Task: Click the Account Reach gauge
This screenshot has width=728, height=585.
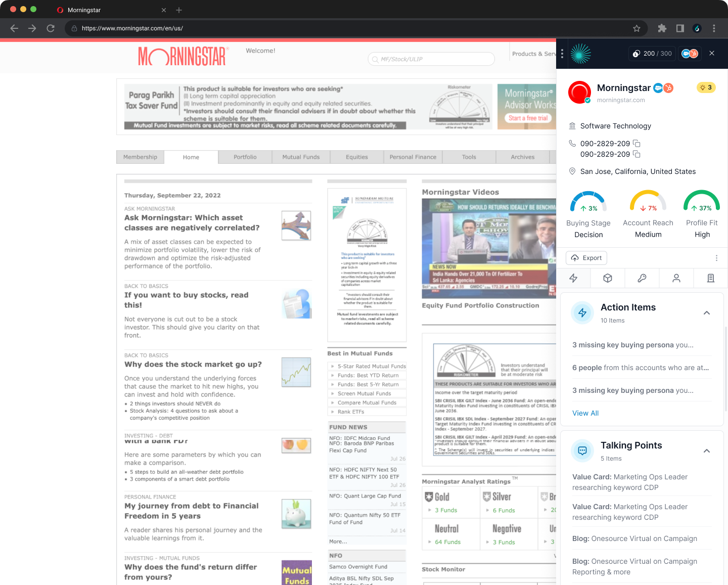Action: pos(648,201)
